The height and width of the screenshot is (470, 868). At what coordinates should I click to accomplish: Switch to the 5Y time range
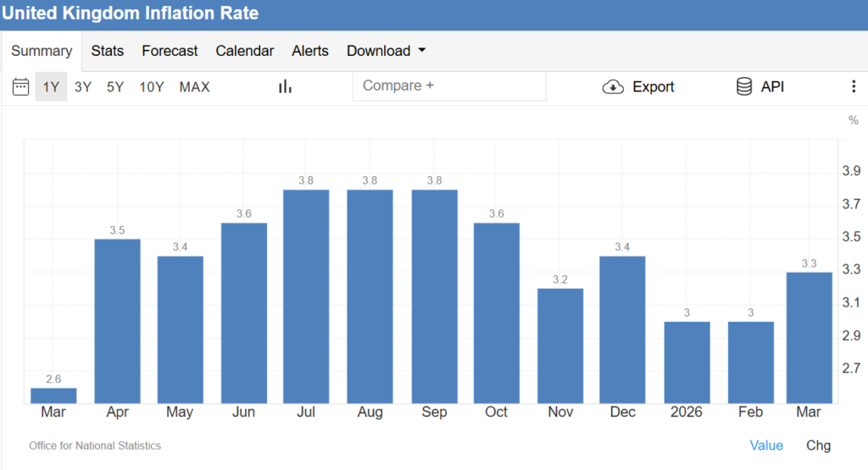(115, 86)
